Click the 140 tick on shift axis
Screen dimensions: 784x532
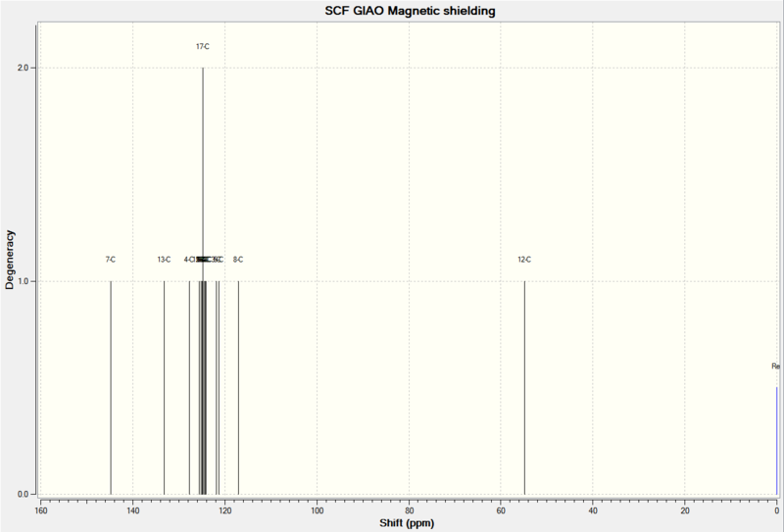click(x=133, y=510)
